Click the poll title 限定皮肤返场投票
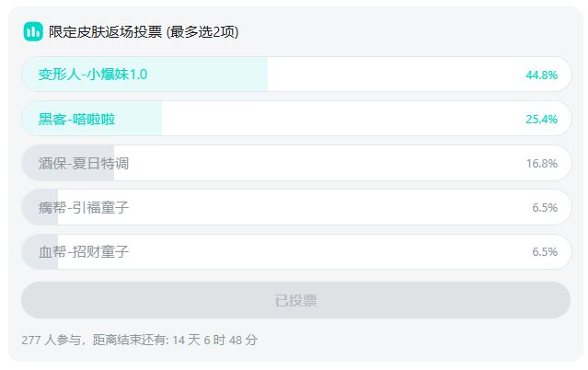 (x=106, y=32)
